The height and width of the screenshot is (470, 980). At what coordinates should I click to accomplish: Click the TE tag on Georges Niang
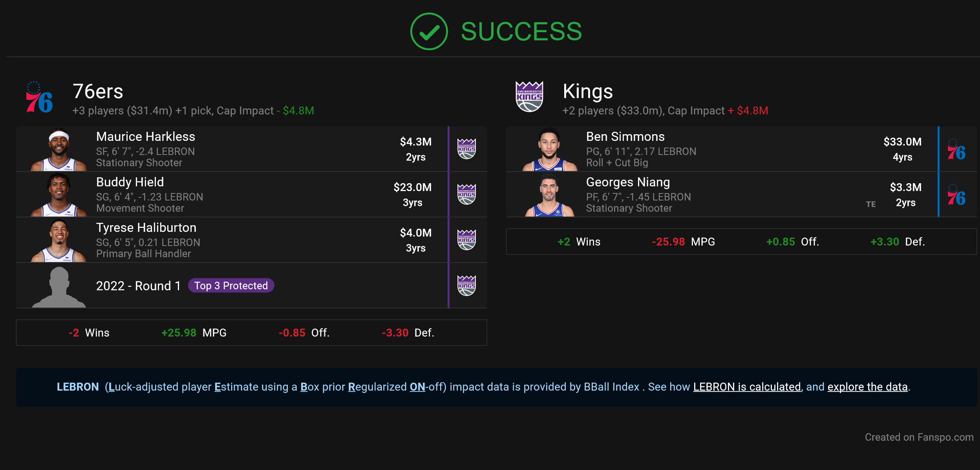871,204
